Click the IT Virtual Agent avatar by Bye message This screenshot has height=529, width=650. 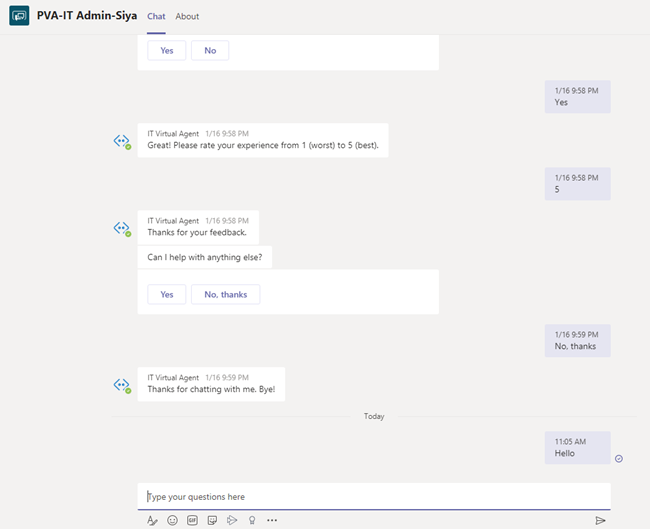122,386
